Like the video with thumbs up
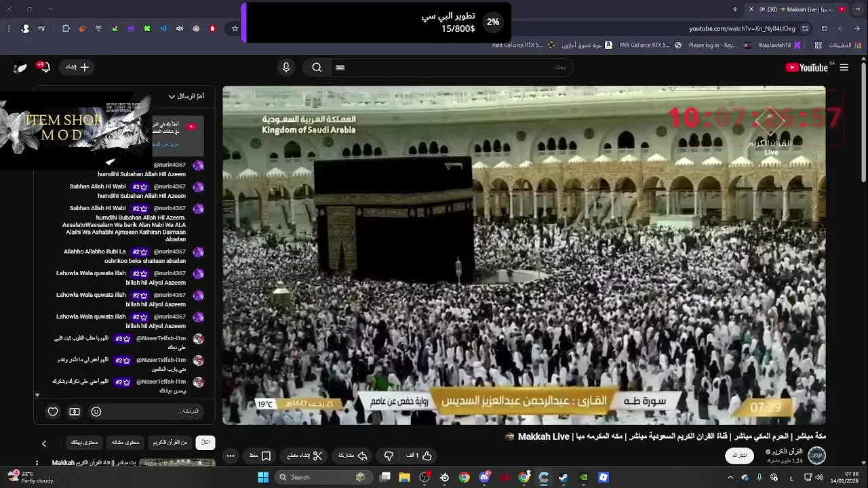The image size is (868, 488). (419, 455)
